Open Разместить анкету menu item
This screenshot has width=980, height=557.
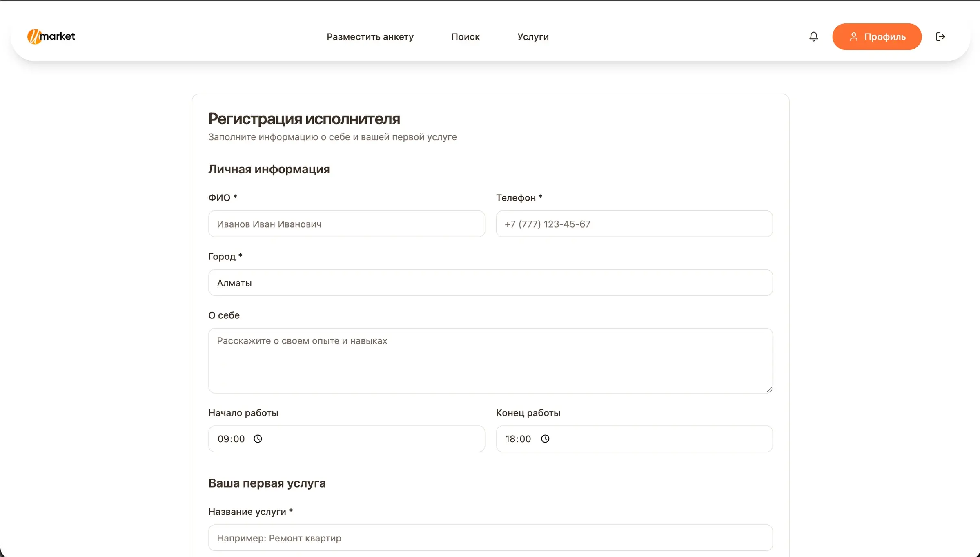pos(370,37)
